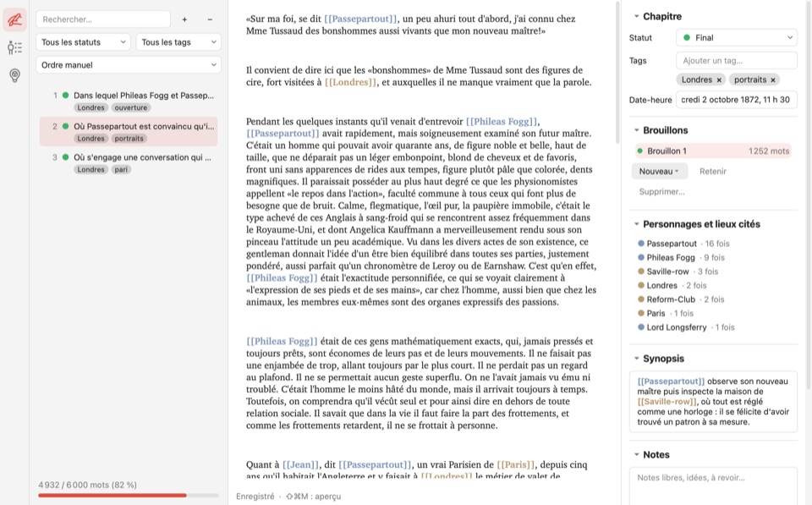Click into the Notes text area
The image size is (812, 505).
[x=713, y=486]
